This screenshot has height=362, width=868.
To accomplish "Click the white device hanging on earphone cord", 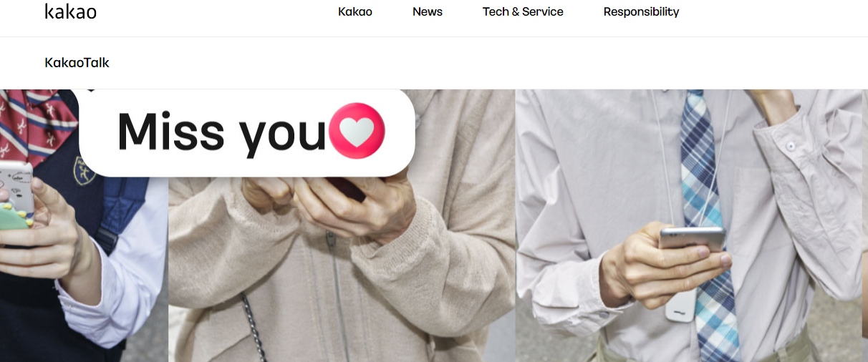I will coord(680,306).
